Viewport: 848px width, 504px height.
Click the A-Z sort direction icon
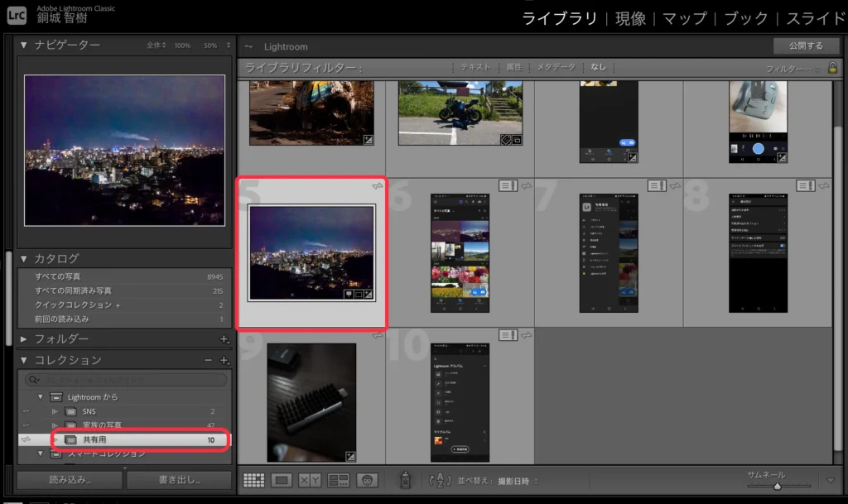coord(439,480)
